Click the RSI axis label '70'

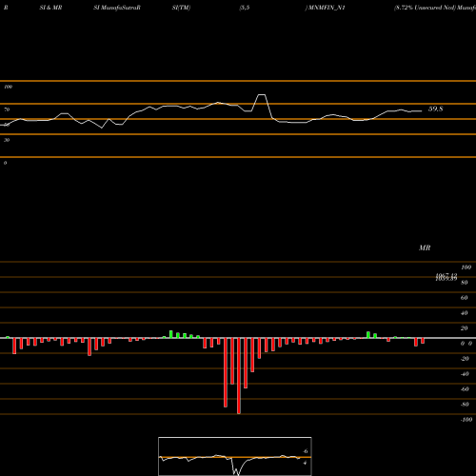click(x=7, y=109)
